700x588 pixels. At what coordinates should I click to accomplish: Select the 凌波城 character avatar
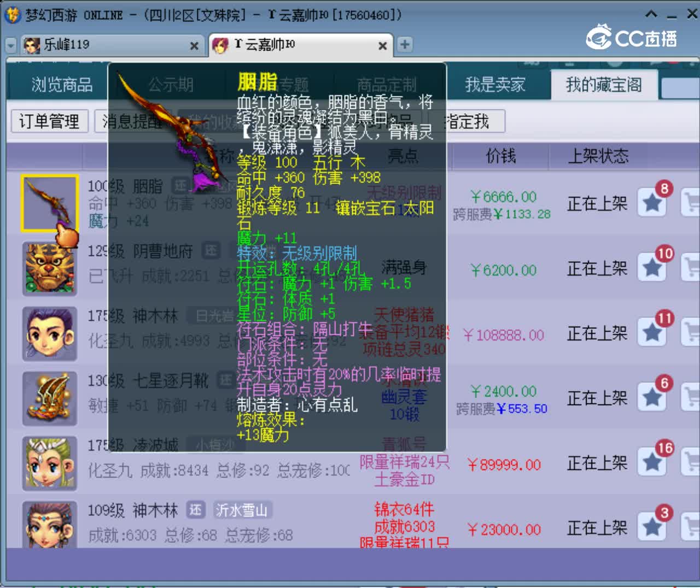(x=49, y=463)
